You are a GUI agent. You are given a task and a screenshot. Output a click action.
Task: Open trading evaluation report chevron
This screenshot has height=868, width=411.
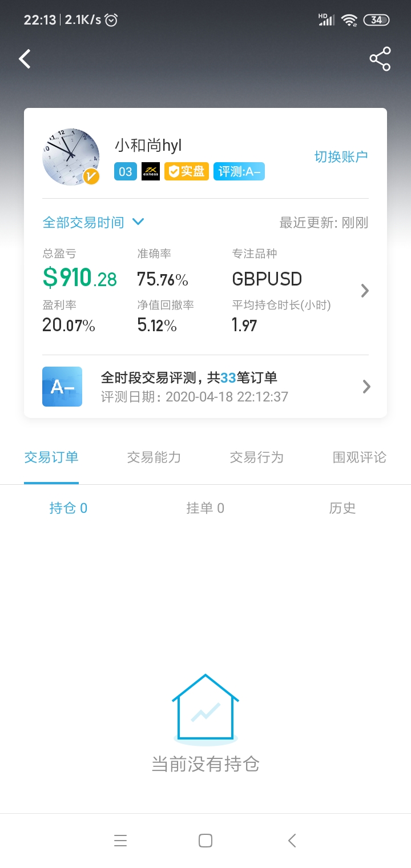pos(366,387)
